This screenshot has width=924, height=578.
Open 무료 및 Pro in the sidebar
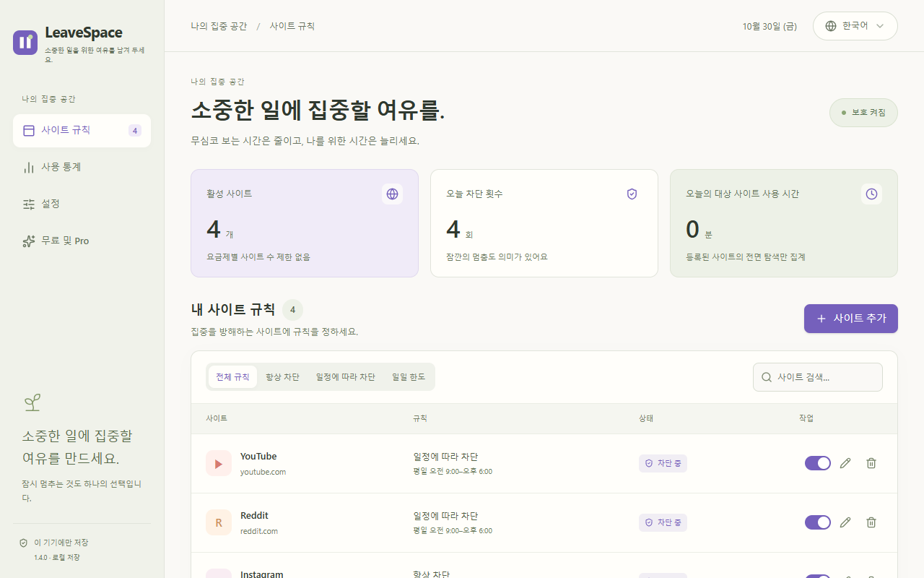[x=82, y=241]
